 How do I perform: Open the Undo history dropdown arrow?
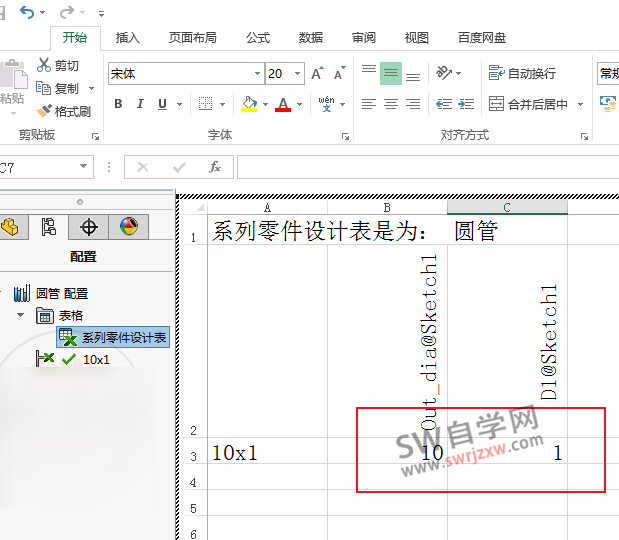(42, 13)
